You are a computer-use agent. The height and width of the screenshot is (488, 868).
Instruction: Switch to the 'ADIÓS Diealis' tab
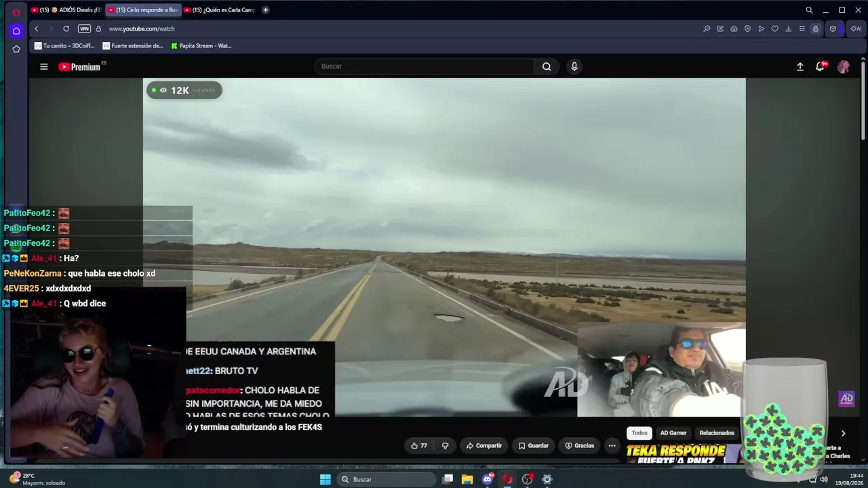(x=66, y=10)
